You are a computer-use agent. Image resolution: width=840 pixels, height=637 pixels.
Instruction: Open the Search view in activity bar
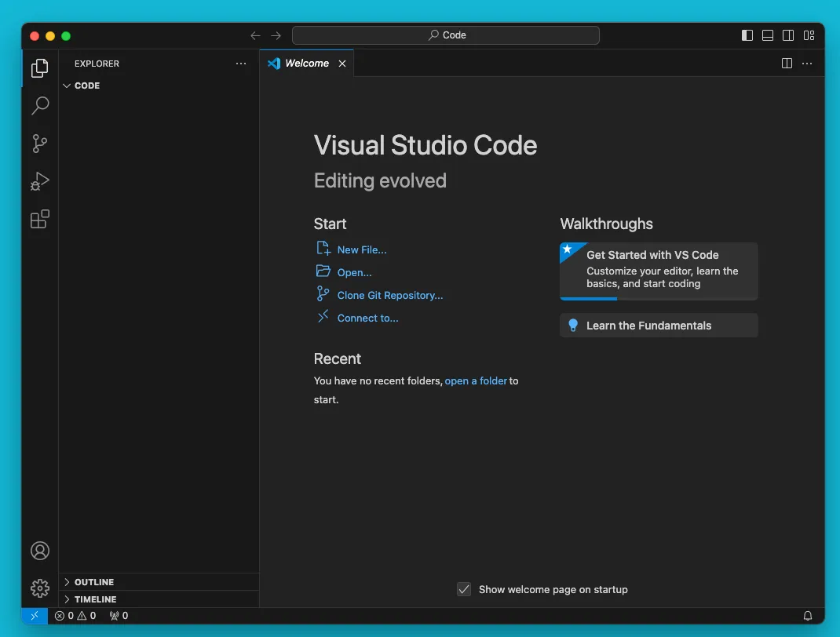tap(40, 106)
